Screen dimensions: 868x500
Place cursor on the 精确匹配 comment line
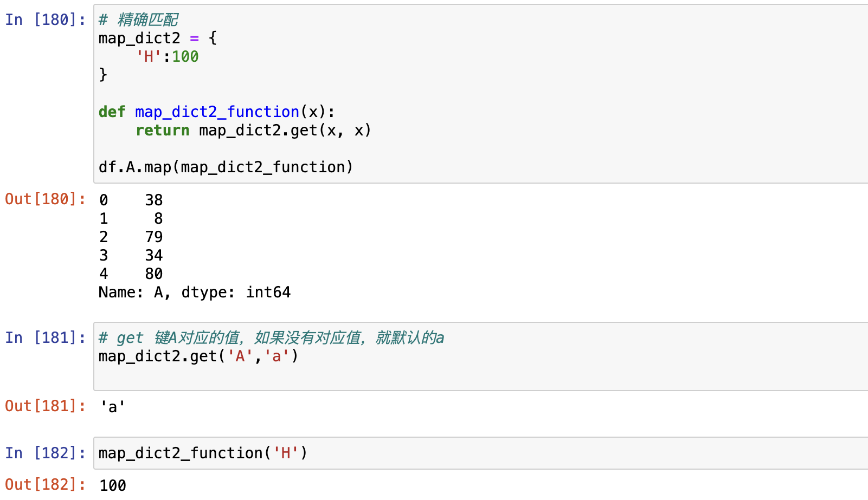(x=138, y=20)
